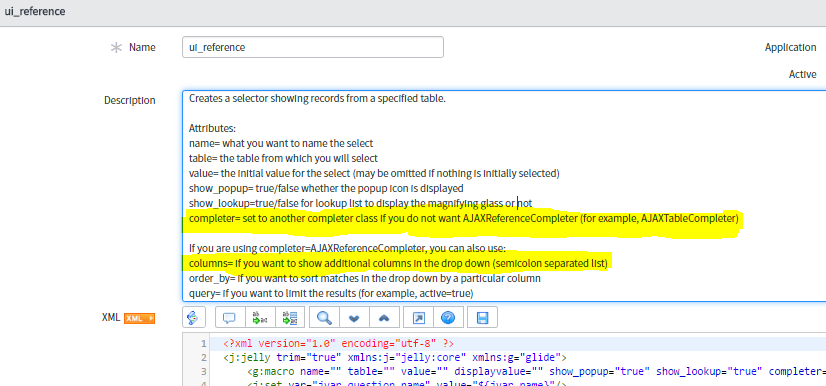Screen dimensions: 826x386
Task: Click the Replace All icon
Action: point(289,318)
